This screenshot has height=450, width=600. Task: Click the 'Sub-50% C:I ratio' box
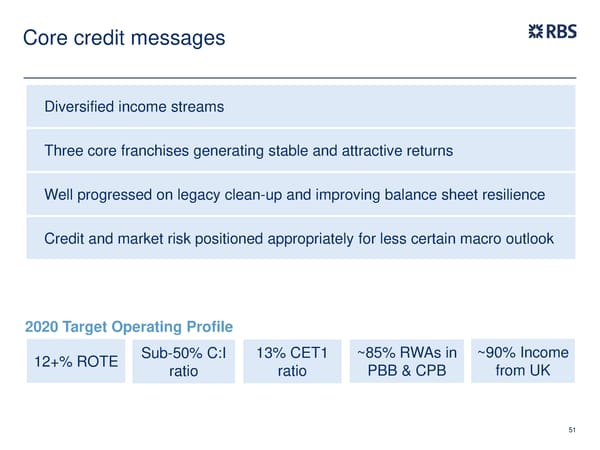click(x=183, y=362)
